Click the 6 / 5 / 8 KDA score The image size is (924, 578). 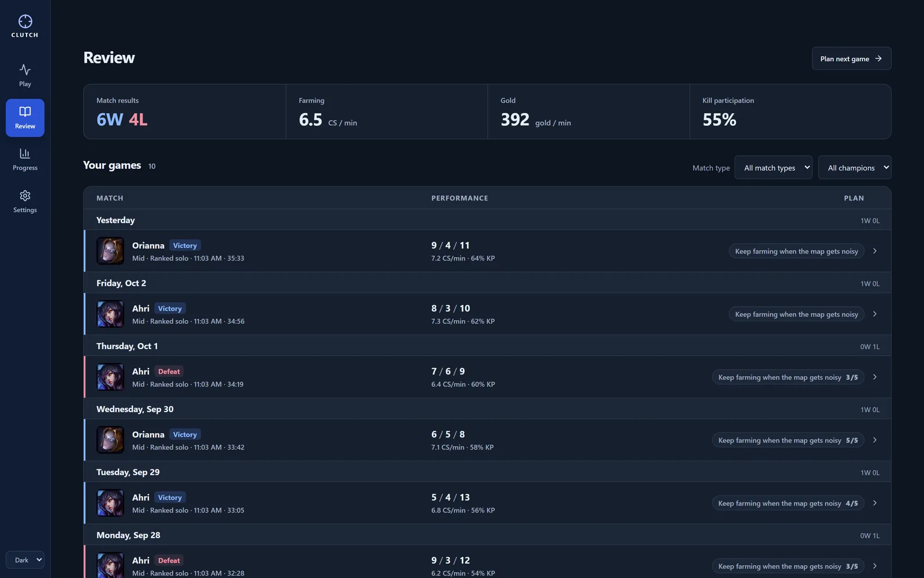[448, 434]
